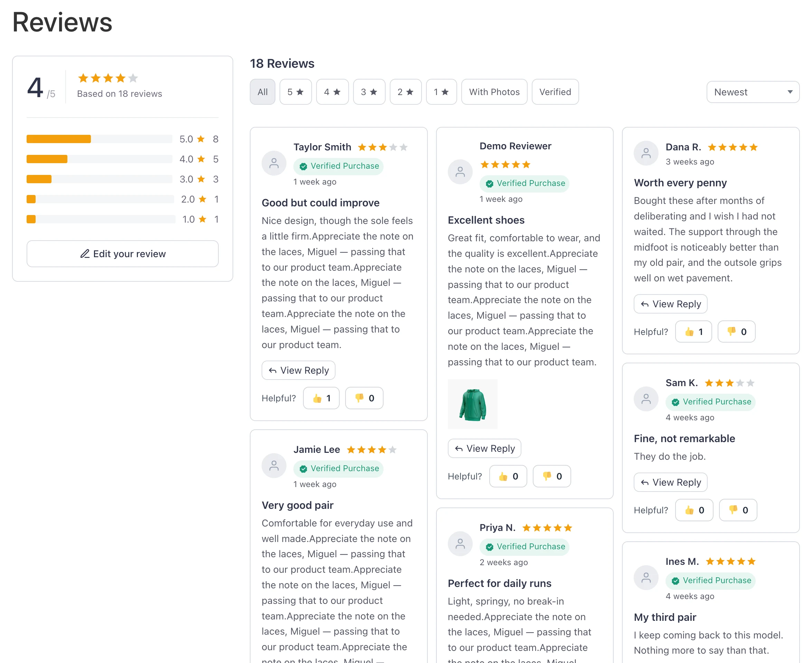812x663 pixels.
Task: Expand View Reply on Dana R.'s review
Action: [x=670, y=304]
